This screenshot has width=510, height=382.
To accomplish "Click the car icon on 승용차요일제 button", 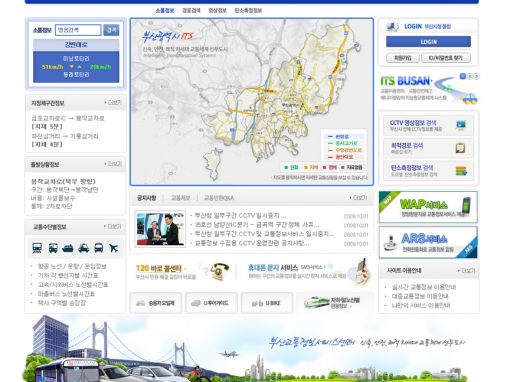I will click(x=141, y=303).
